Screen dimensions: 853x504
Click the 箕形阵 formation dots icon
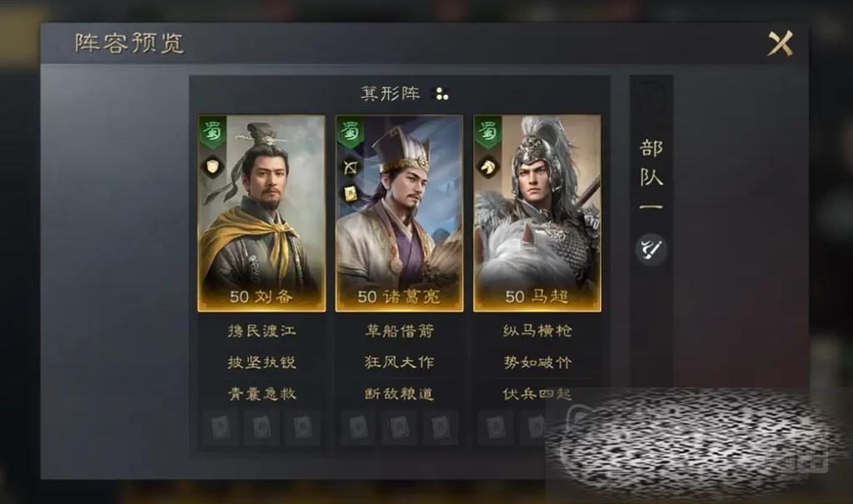tap(442, 94)
